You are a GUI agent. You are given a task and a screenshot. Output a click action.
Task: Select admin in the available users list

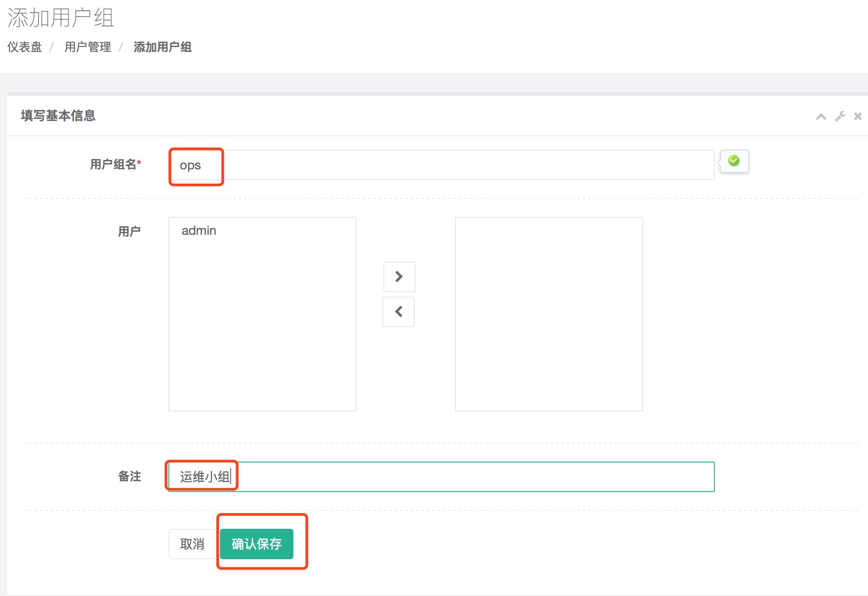pyautogui.click(x=199, y=231)
